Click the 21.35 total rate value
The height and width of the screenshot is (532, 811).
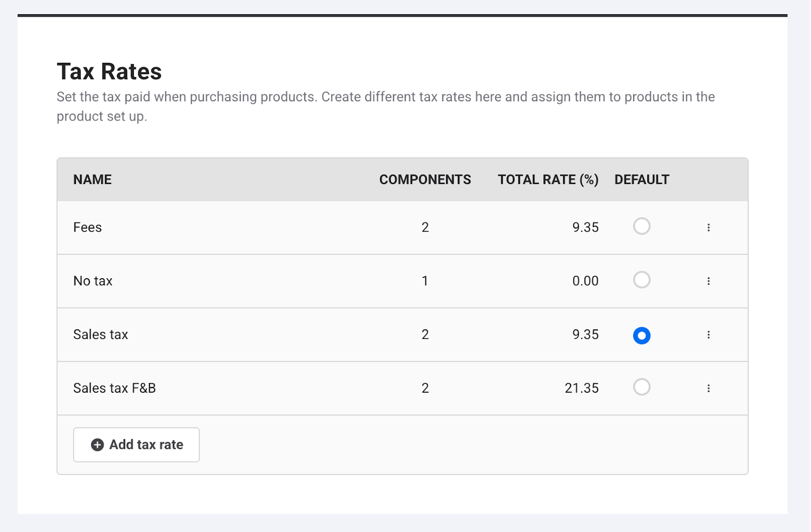click(x=581, y=389)
